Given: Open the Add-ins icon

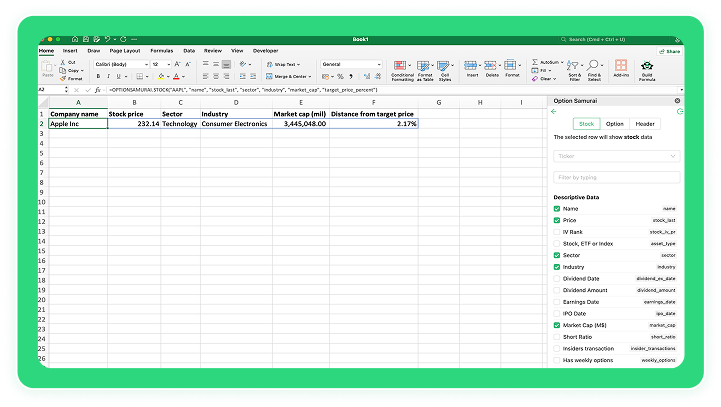Looking at the screenshot, I should [621, 68].
